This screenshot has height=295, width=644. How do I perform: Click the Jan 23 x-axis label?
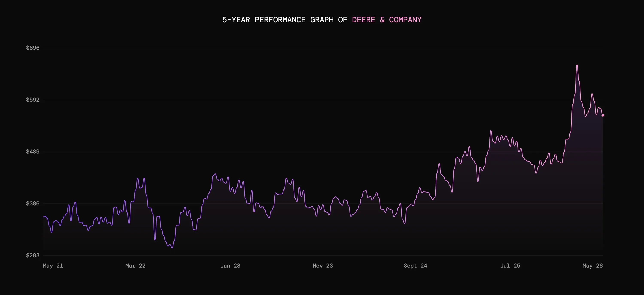[230, 266]
